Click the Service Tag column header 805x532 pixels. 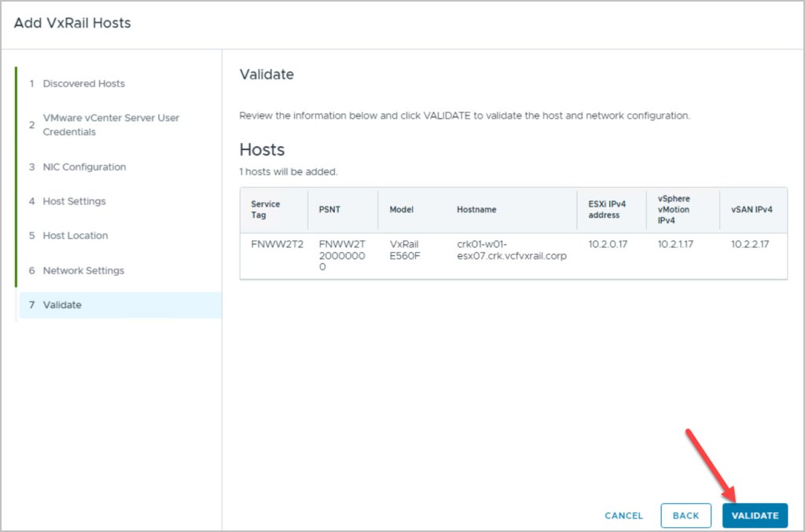(x=266, y=209)
